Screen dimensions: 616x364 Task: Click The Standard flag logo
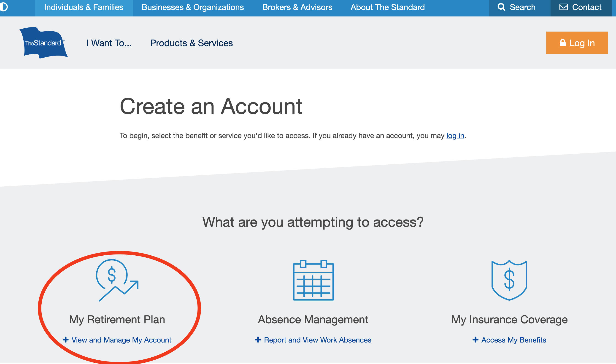tap(43, 43)
